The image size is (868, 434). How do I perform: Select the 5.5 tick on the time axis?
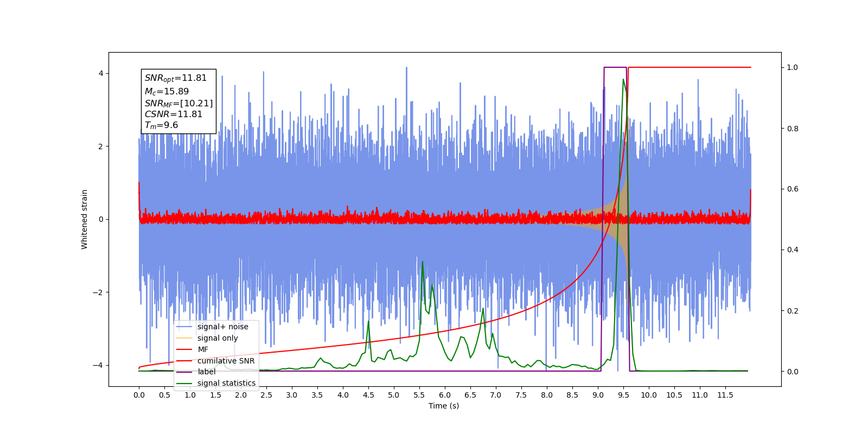[419, 395]
